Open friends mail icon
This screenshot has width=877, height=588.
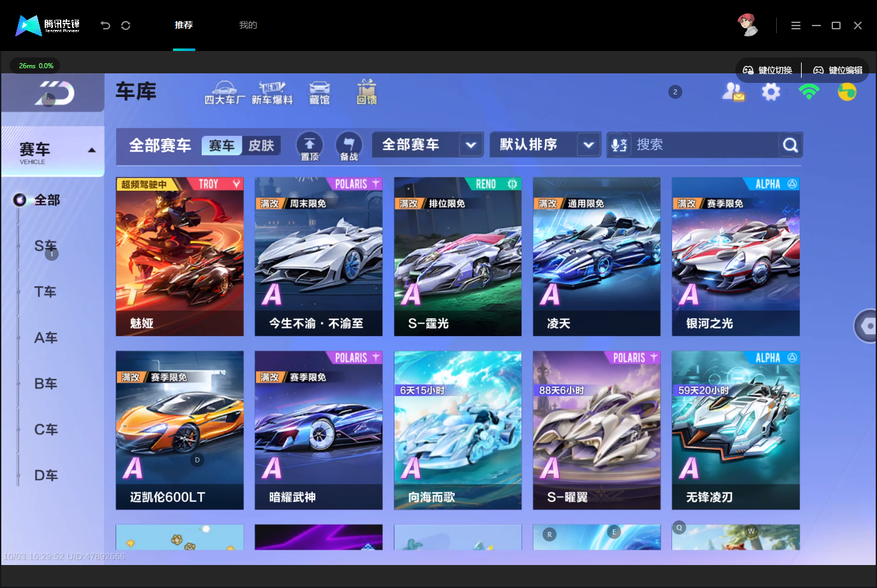(733, 92)
